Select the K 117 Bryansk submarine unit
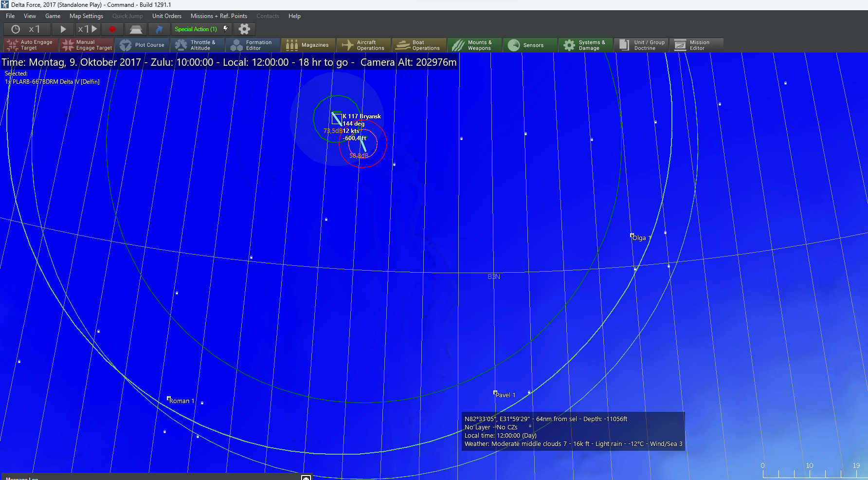Image resolution: width=868 pixels, height=480 pixels. 337,119
